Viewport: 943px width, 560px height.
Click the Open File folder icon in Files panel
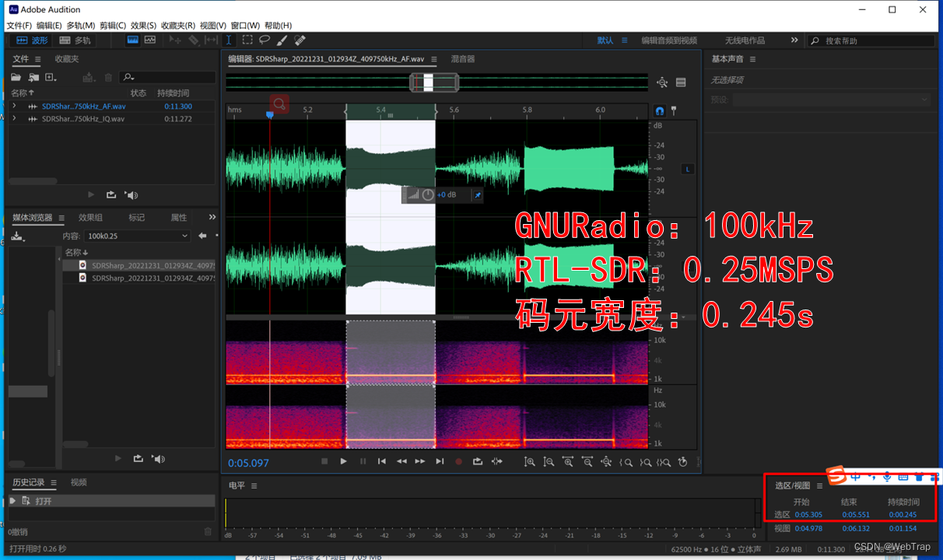(x=16, y=77)
